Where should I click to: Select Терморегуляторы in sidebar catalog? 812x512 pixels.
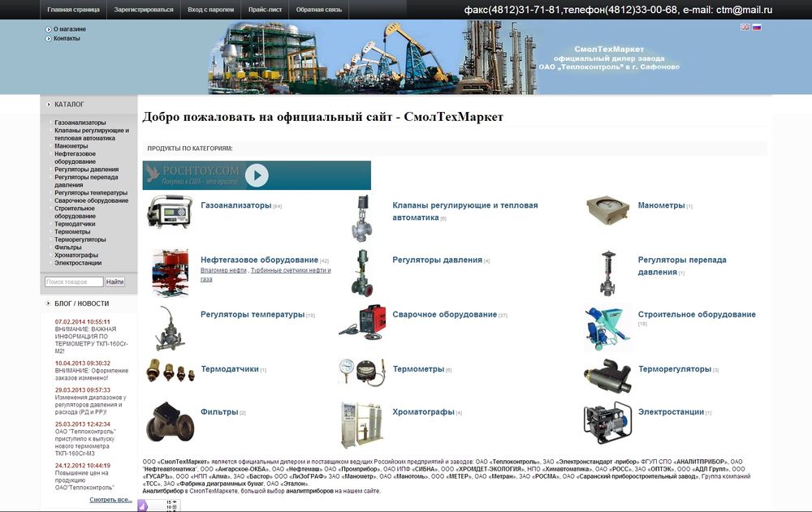(x=80, y=239)
